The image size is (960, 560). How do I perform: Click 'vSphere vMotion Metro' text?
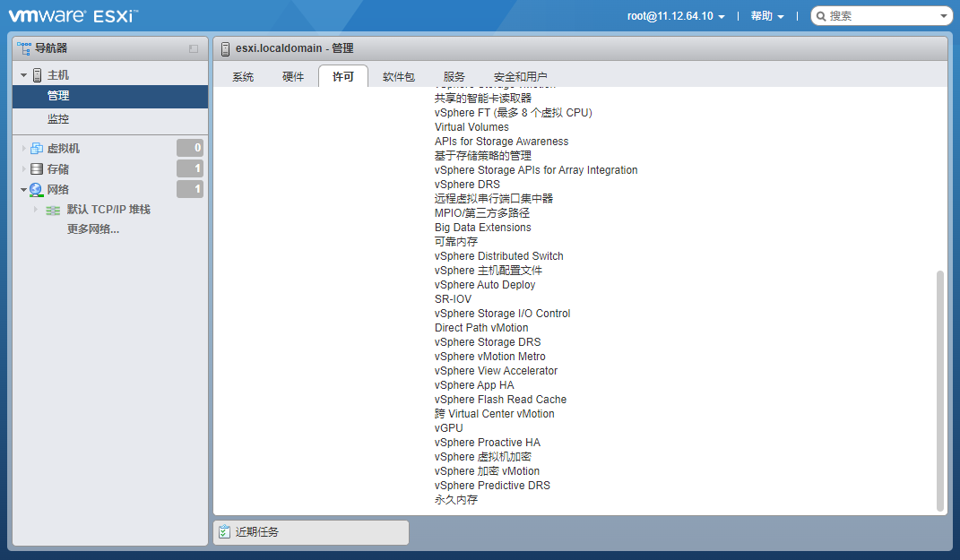(489, 357)
